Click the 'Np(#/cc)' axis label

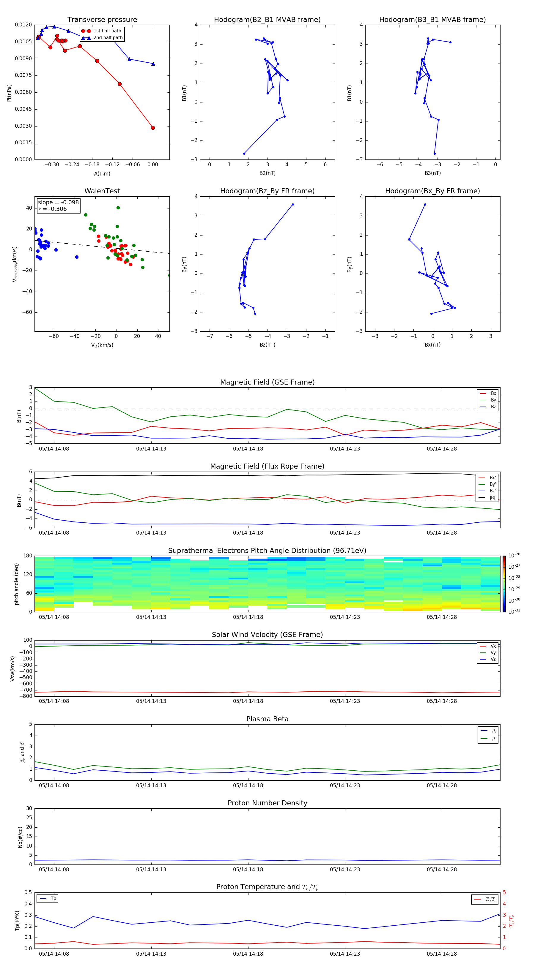coord(20,837)
